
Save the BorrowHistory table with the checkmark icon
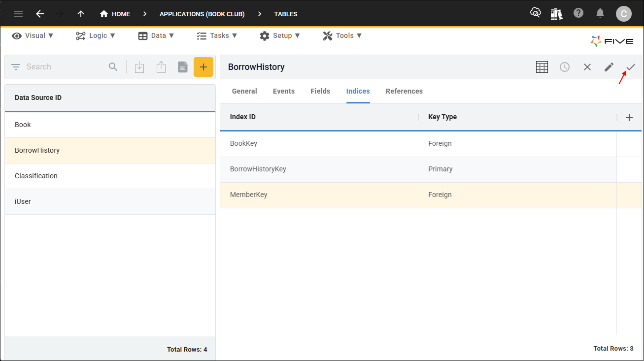pyautogui.click(x=631, y=67)
